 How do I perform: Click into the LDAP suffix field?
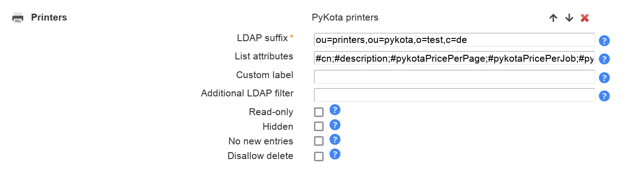click(x=454, y=40)
